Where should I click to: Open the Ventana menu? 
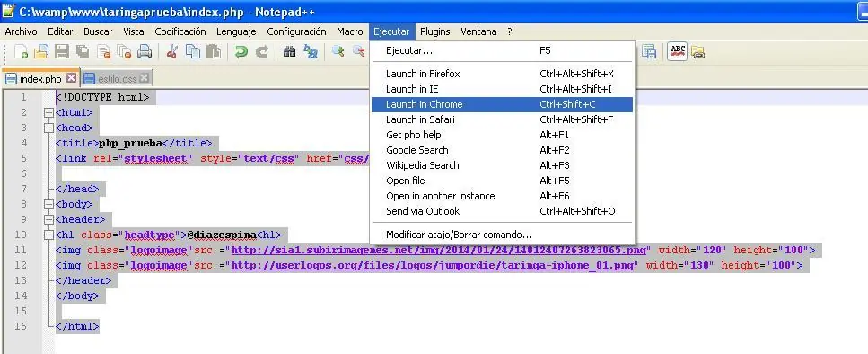[478, 31]
